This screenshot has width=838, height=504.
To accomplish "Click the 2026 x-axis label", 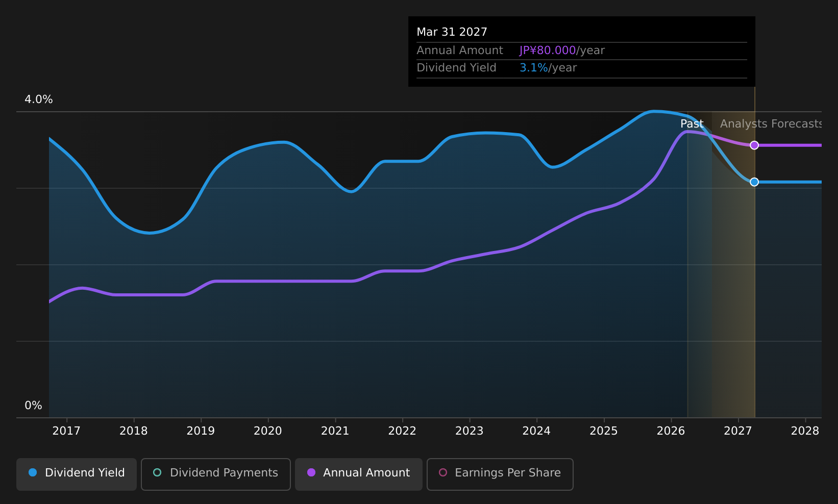I will pyautogui.click(x=671, y=431).
